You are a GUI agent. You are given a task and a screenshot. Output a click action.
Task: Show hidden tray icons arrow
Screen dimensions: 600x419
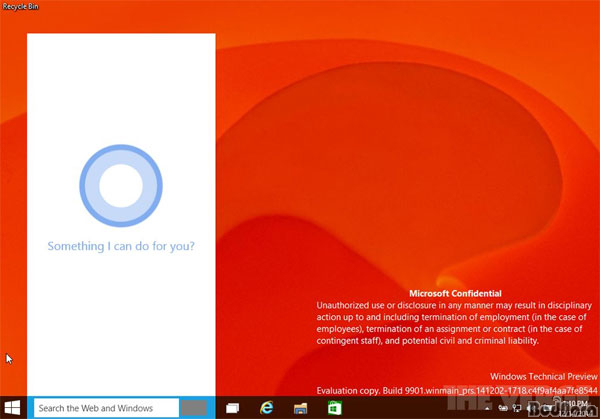pos(487,409)
